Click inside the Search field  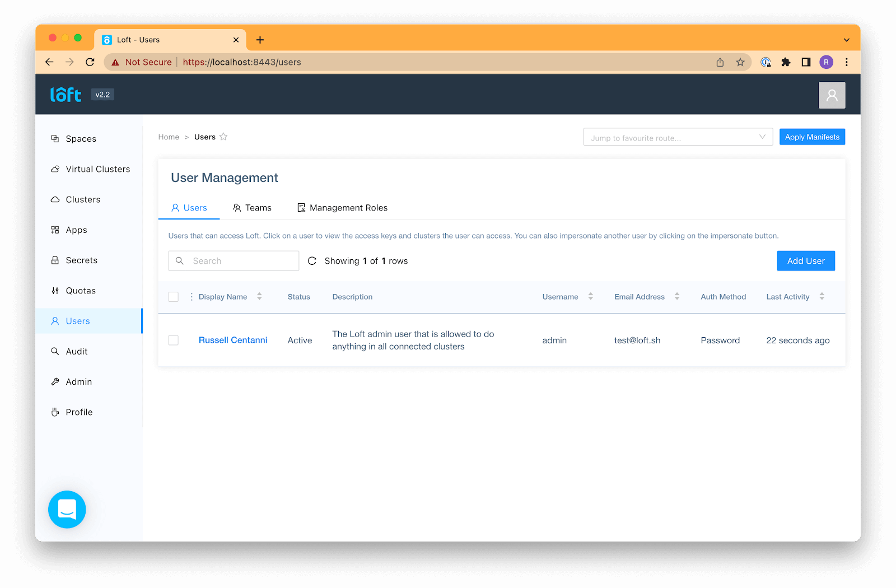point(234,260)
